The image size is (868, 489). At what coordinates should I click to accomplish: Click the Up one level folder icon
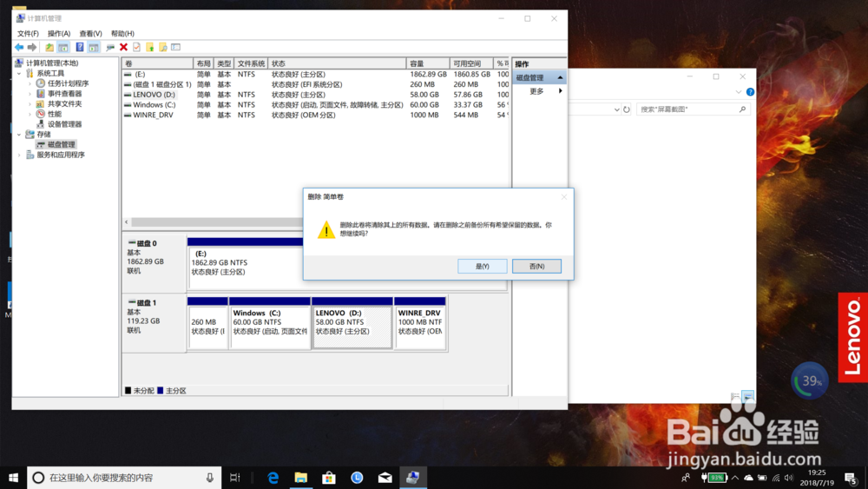49,48
